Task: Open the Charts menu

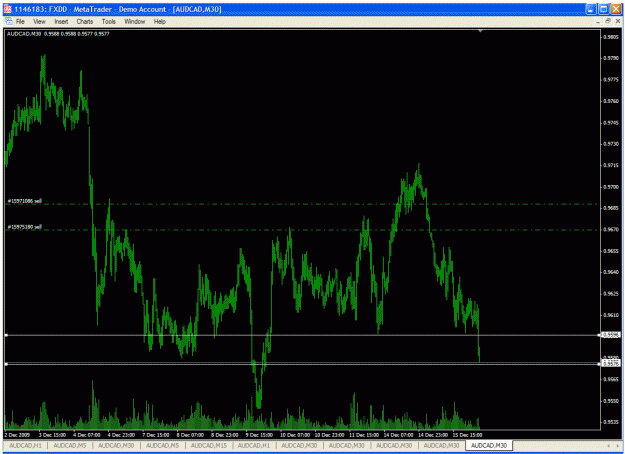Action: point(85,22)
